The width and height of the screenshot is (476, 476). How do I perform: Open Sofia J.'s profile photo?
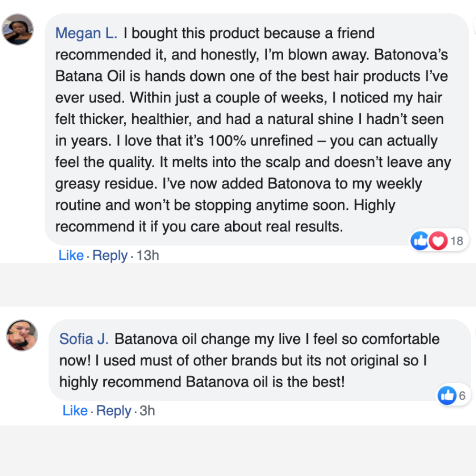[22, 335]
